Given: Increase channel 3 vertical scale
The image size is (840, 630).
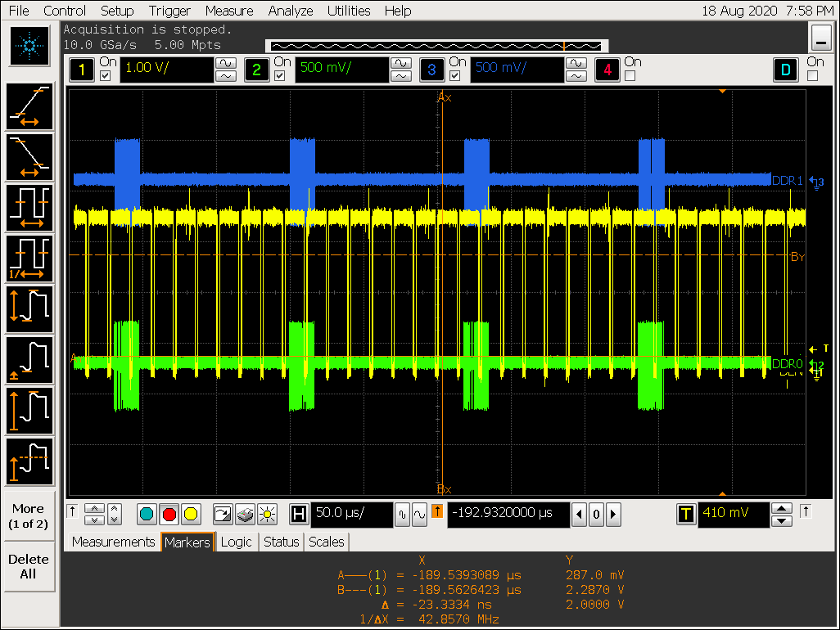Looking at the screenshot, I should (x=576, y=63).
